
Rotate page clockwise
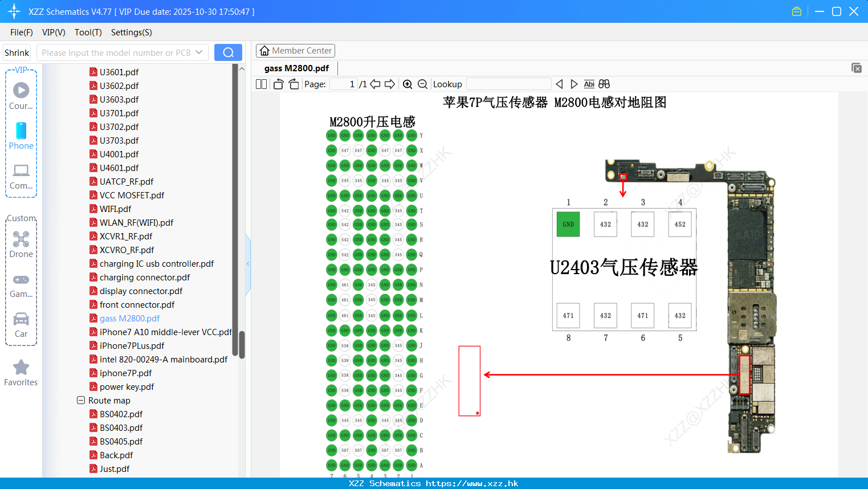pyautogui.click(x=294, y=84)
